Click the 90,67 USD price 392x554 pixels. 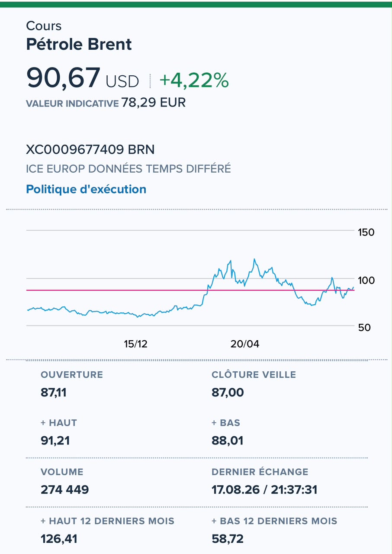coord(83,78)
